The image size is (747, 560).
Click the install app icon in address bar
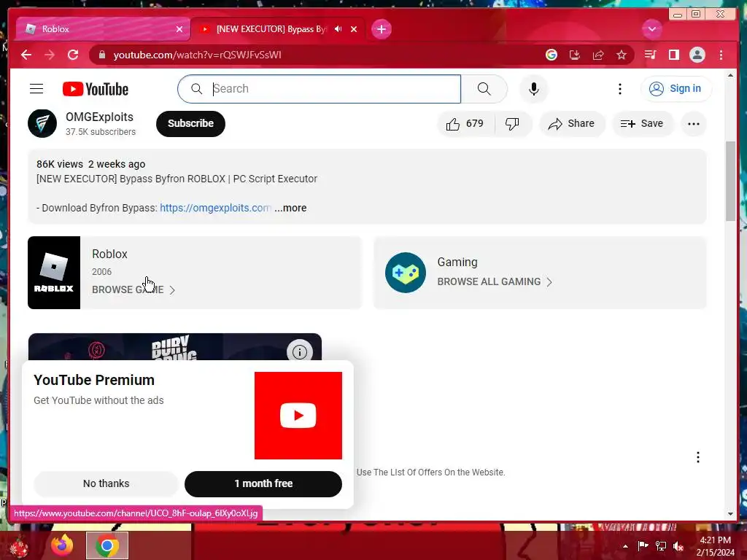(575, 55)
